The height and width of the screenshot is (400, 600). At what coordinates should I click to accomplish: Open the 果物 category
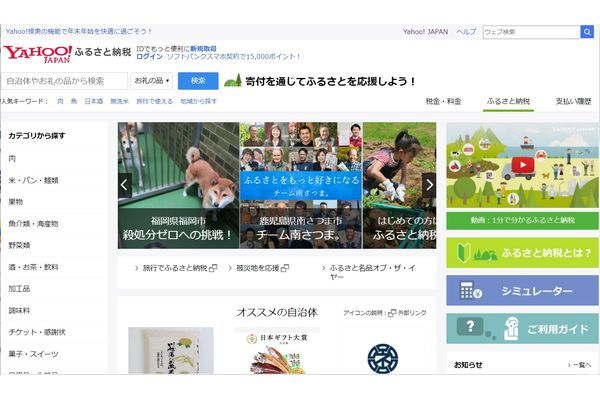(x=16, y=202)
